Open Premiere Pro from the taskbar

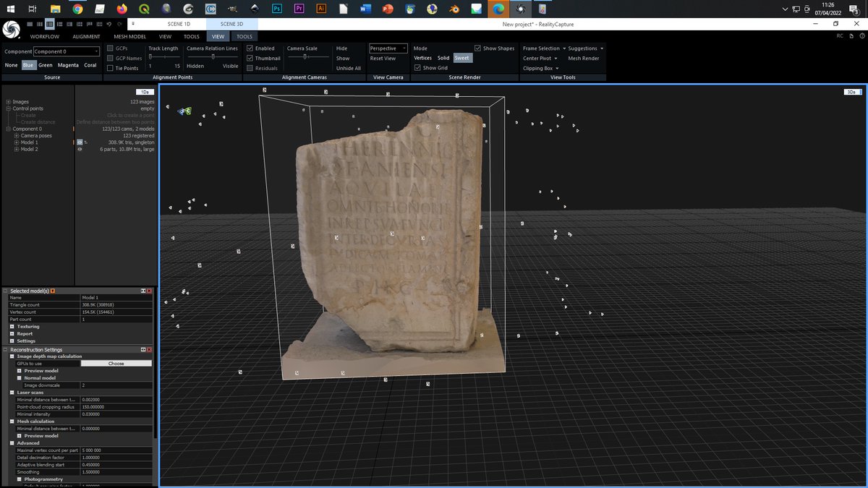(x=299, y=9)
